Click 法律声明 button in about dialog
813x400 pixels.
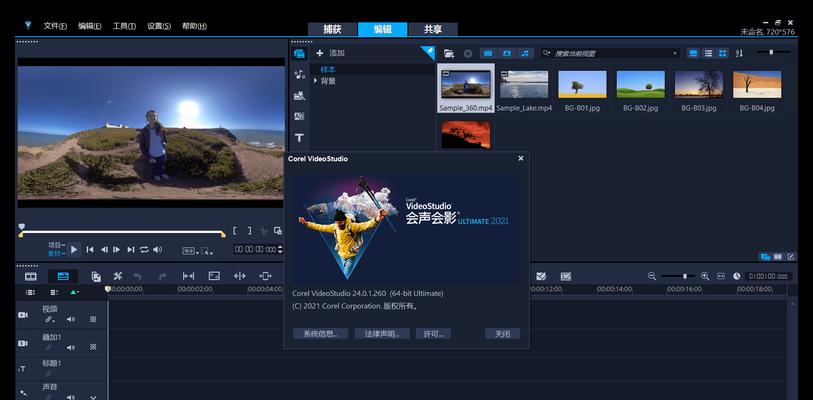coord(382,334)
